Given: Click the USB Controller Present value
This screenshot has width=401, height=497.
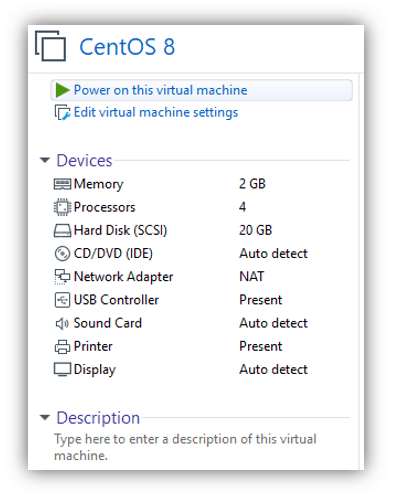Looking at the screenshot, I should tap(261, 300).
